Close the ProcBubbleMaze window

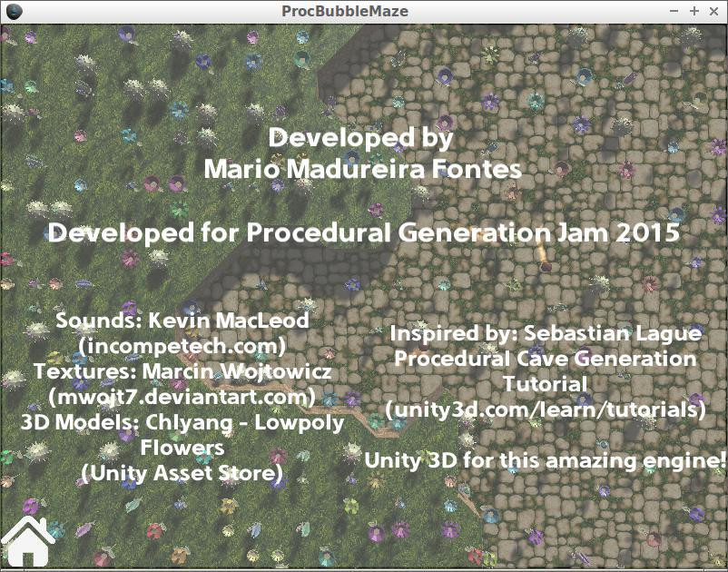point(714,11)
